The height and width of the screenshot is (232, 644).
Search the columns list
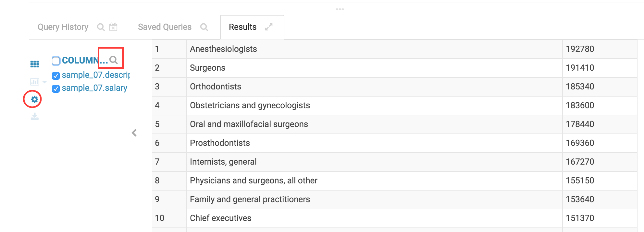pos(113,60)
